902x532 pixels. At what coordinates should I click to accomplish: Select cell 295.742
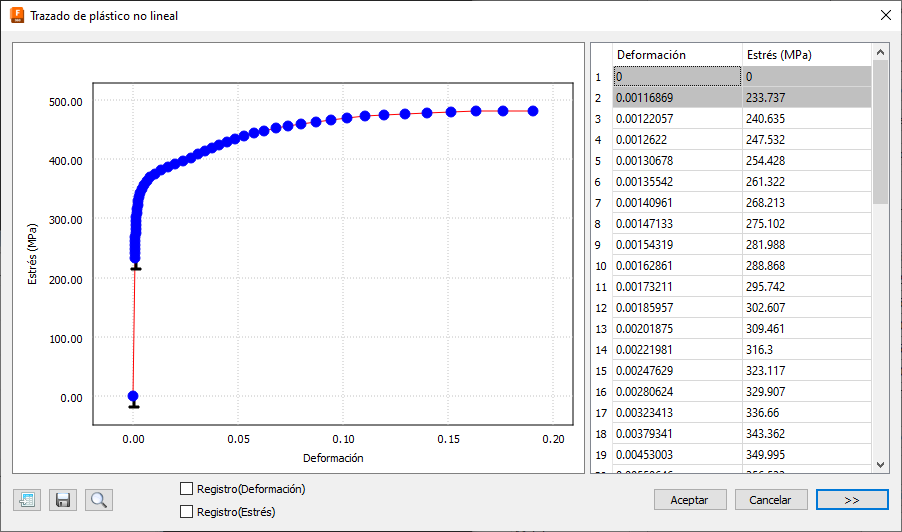click(807, 286)
